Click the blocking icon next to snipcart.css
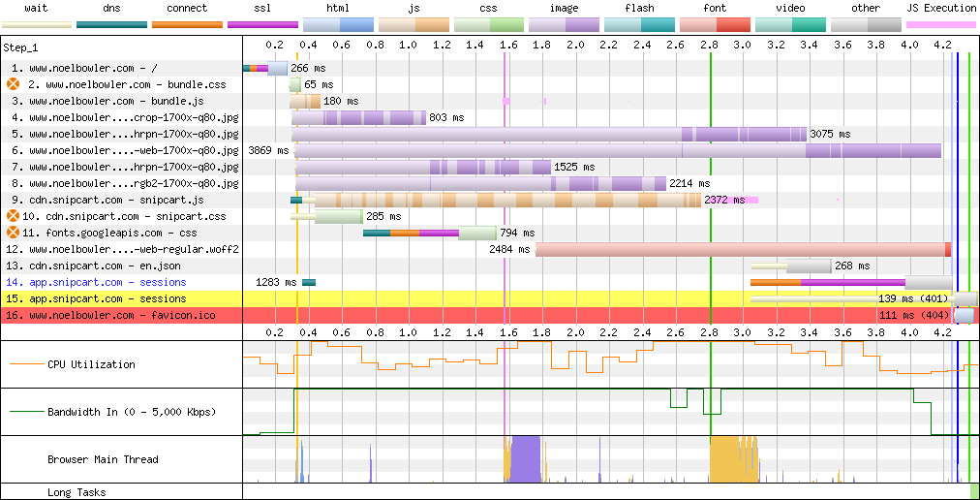Viewport: 980px width, 500px height. [14, 216]
